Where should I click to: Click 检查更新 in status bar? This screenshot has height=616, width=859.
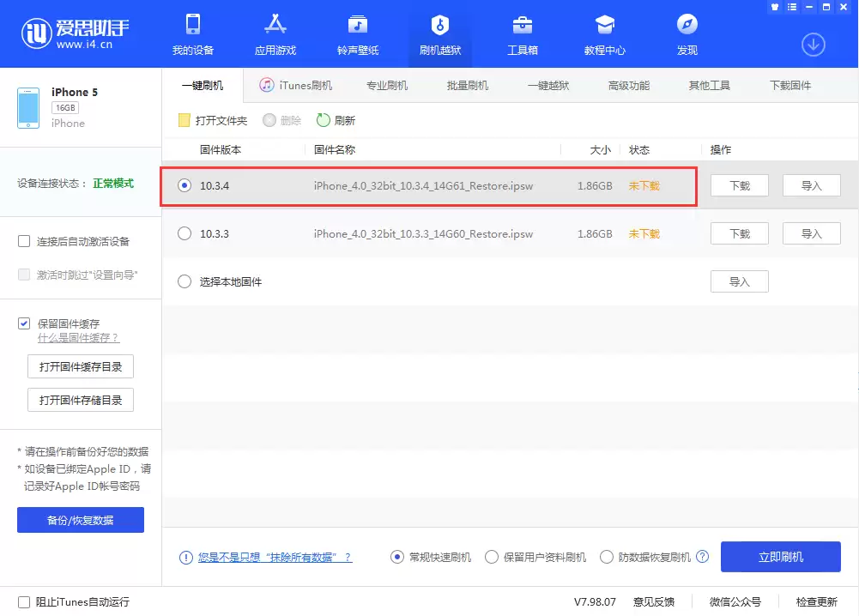pos(816,601)
